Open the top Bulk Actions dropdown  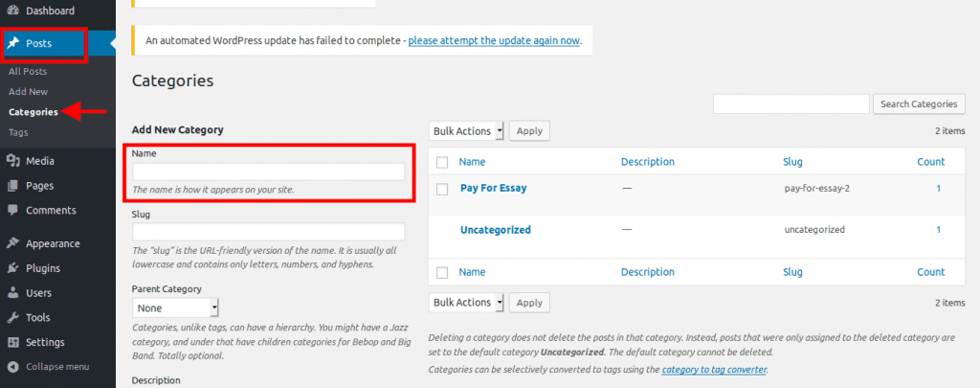point(466,131)
